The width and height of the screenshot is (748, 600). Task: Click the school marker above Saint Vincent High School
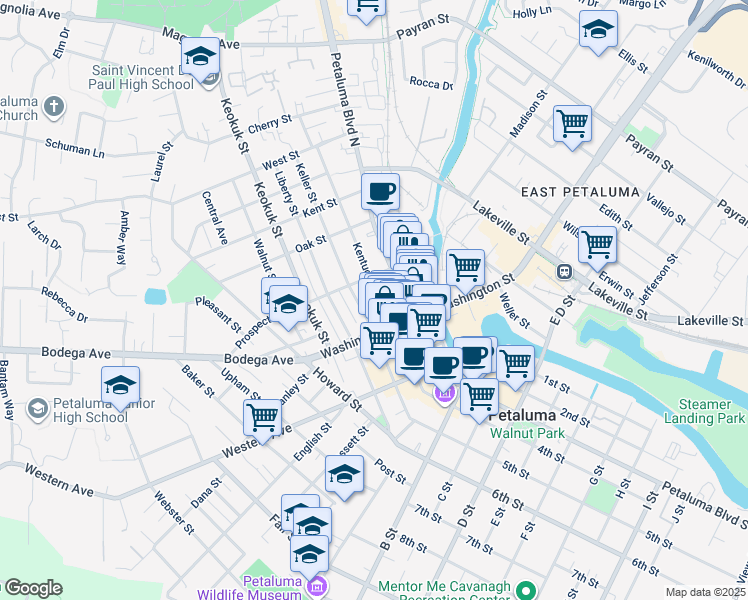(x=201, y=58)
